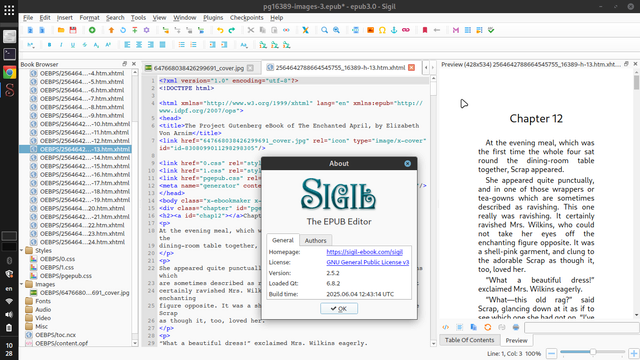Image resolution: width=640 pixels, height=360 pixels.
Task: Click OK in the About dialog
Action: [x=339, y=309]
